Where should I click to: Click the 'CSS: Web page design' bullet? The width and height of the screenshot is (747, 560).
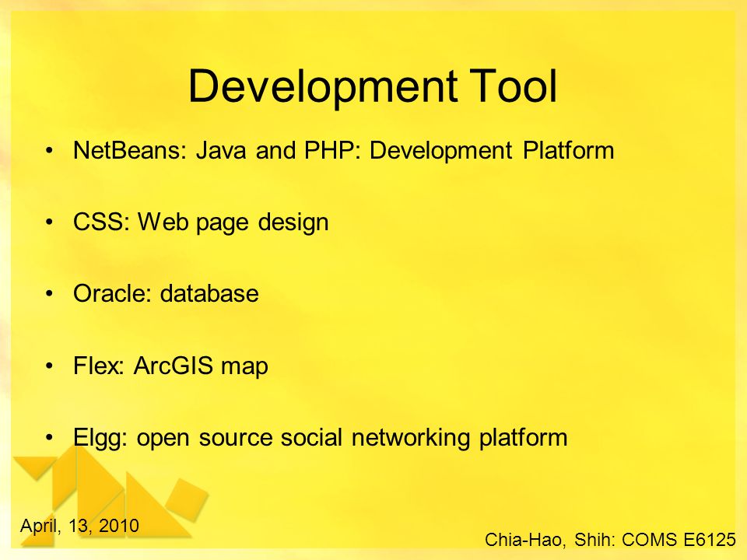click(x=201, y=222)
